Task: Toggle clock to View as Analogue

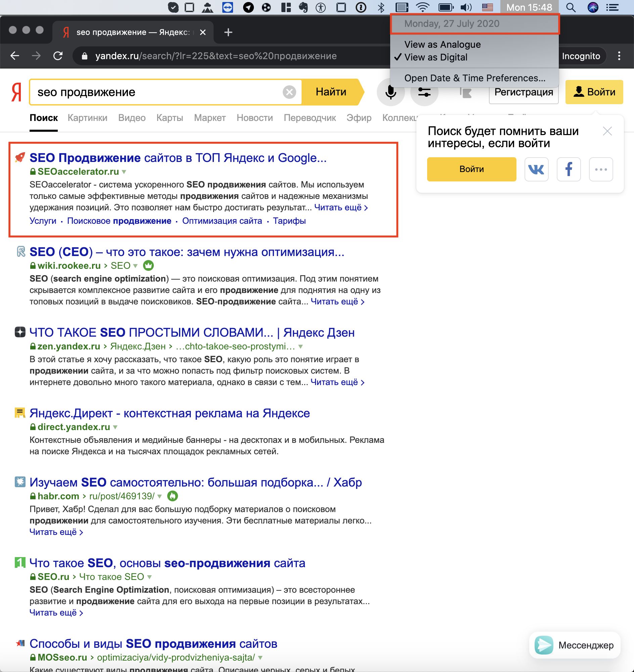Action: pos(442,44)
